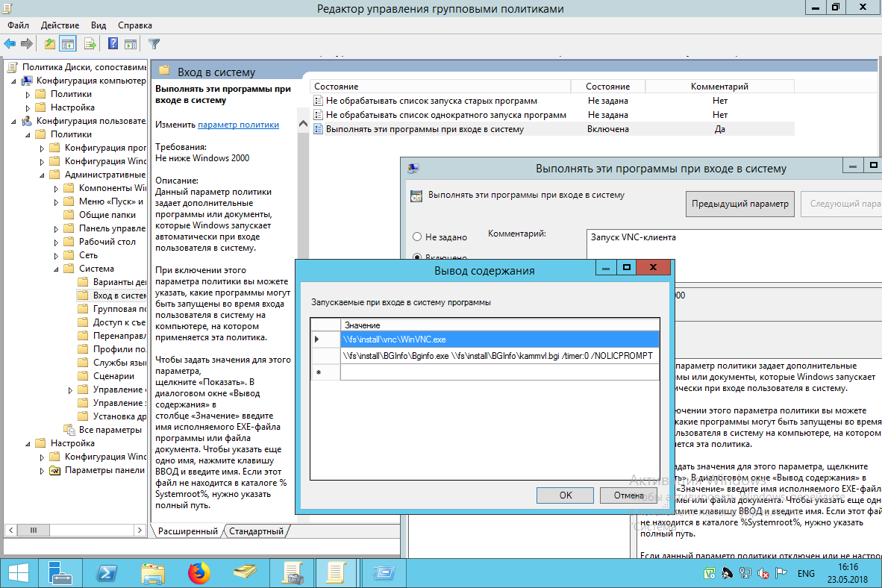The image size is (882, 588).
Task: Select policy 'Не обрабатывать список запуска старых программ'
Action: pyautogui.click(x=431, y=101)
